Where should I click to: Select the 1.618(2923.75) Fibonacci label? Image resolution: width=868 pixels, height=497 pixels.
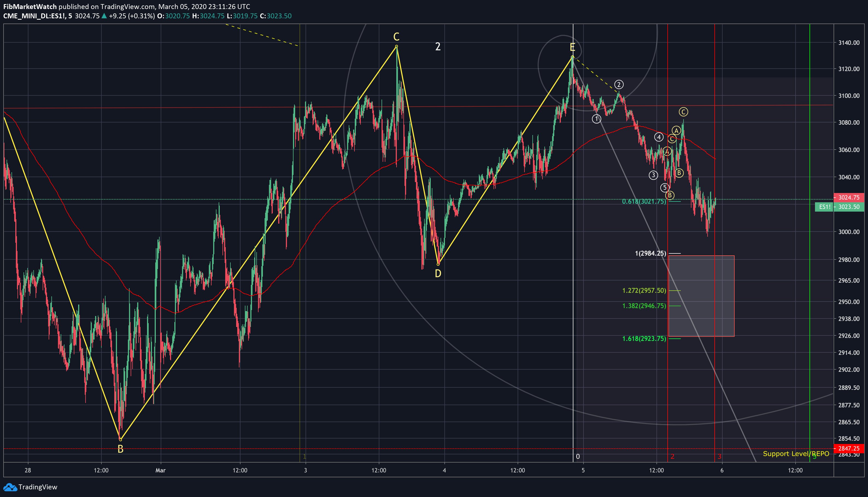click(x=644, y=339)
